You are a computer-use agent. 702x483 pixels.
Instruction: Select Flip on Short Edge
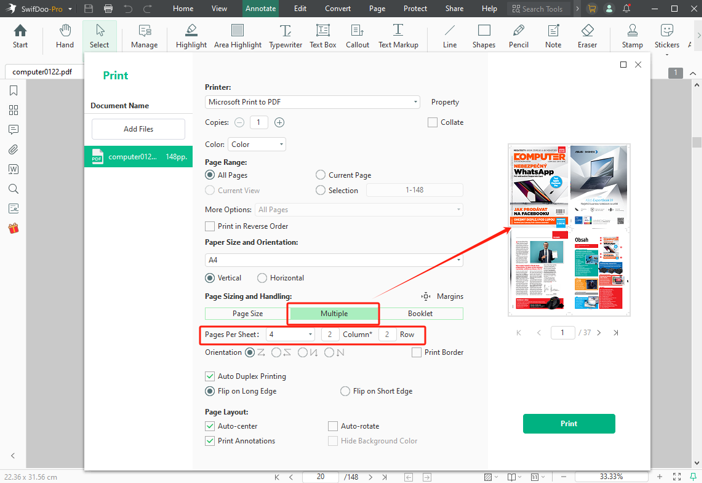click(x=345, y=391)
